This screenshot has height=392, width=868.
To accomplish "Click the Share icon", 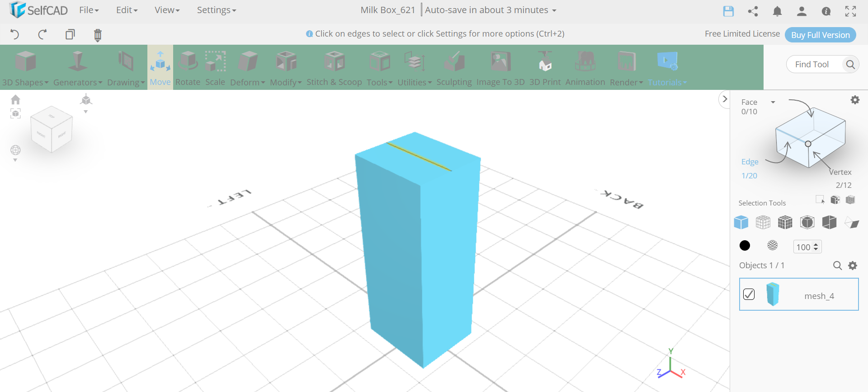I will click(753, 11).
